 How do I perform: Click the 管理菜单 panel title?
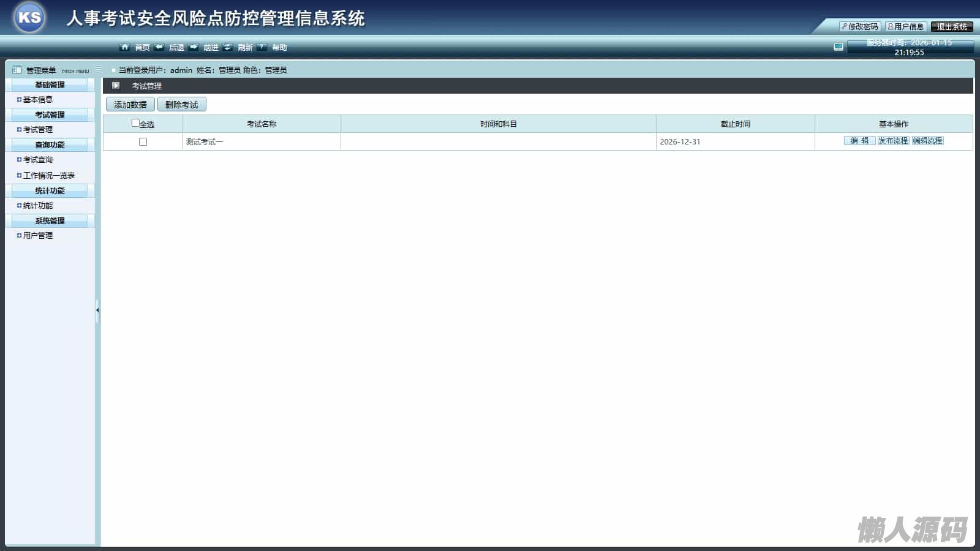click(x=41, y=70)
